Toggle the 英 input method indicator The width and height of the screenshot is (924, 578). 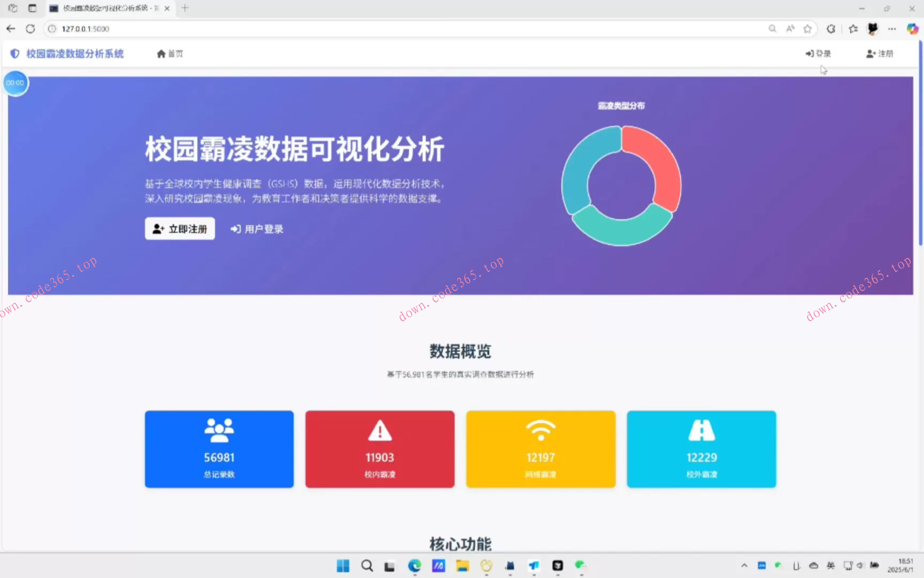[830, 565]
